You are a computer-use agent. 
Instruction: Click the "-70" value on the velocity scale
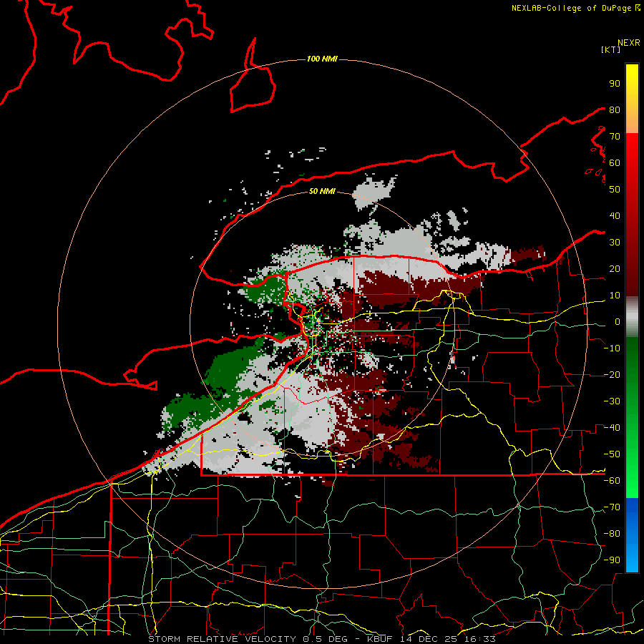coord(612,507)
